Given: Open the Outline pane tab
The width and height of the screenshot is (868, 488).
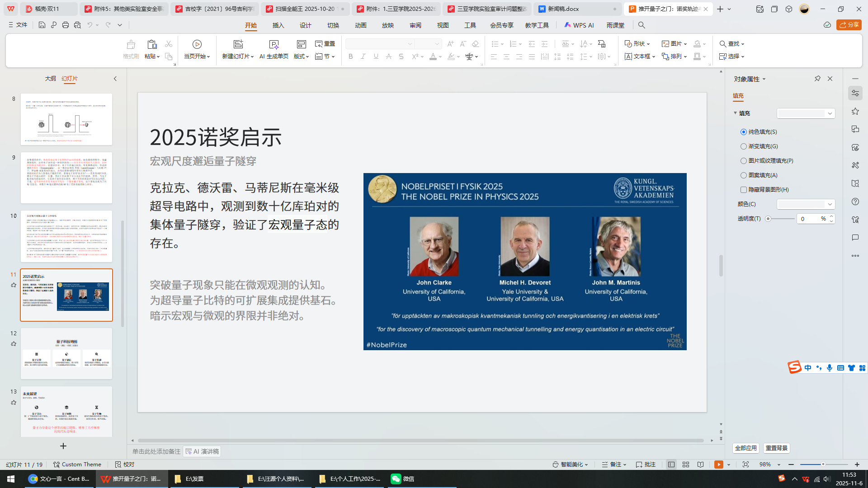Looking at the screenshot, I should click(50, 79).
